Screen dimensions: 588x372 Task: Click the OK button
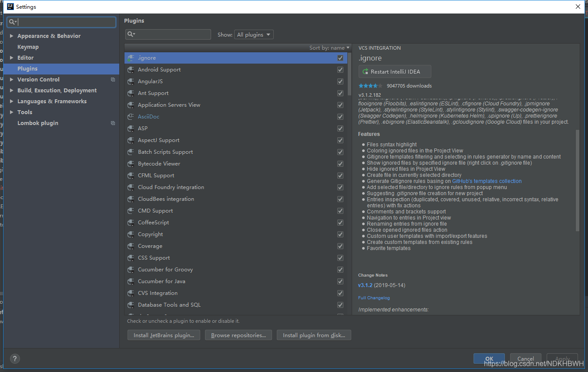pos(489,359)
